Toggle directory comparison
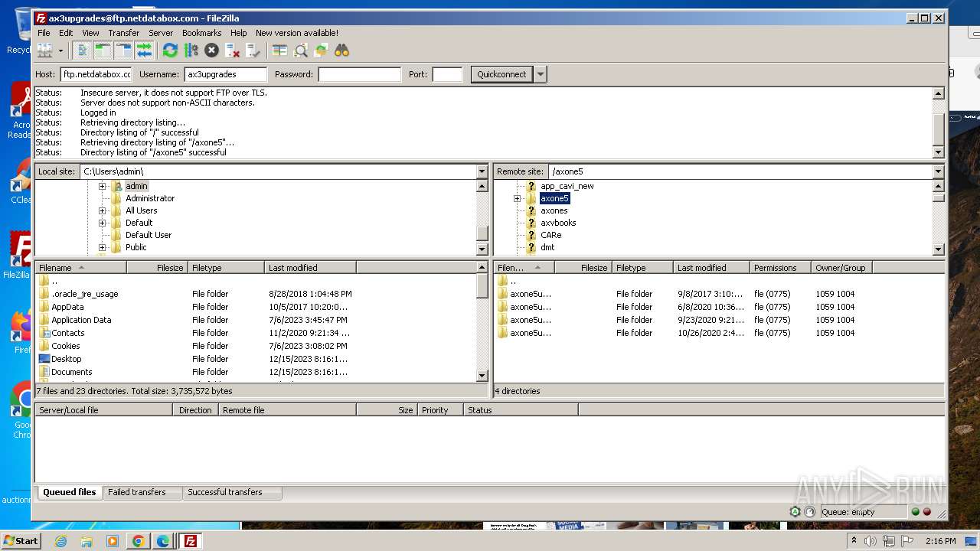Image resolution: width=980 pixels, height=551 pixels. pos(300,51)
